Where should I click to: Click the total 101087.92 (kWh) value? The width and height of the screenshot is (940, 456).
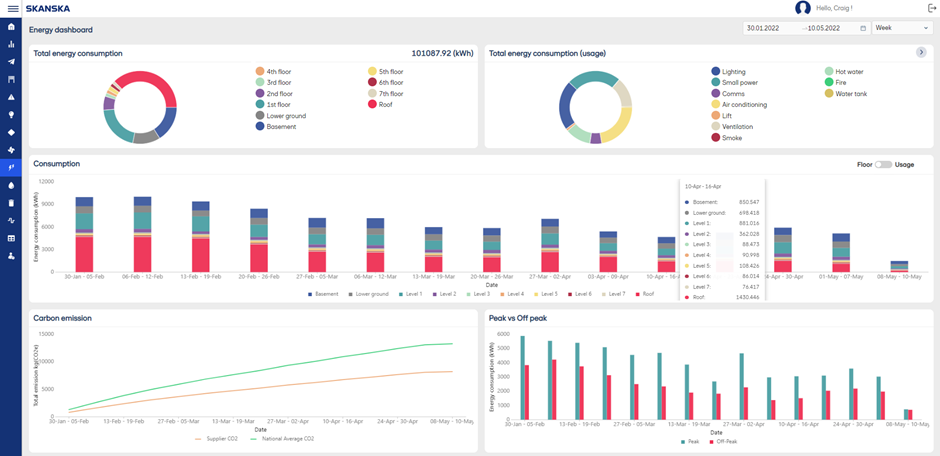pos(442,53)
